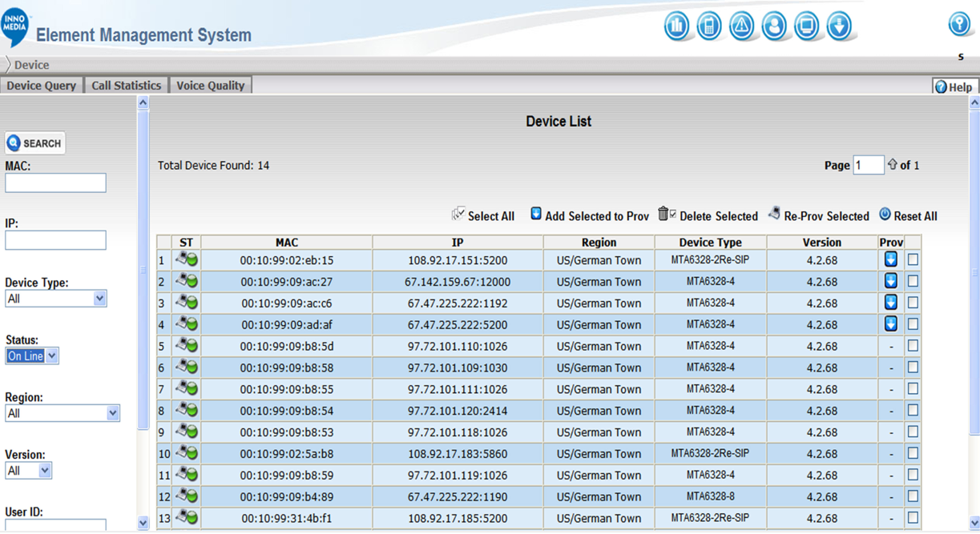Open the Device Type dropdown

click(55, 299)
